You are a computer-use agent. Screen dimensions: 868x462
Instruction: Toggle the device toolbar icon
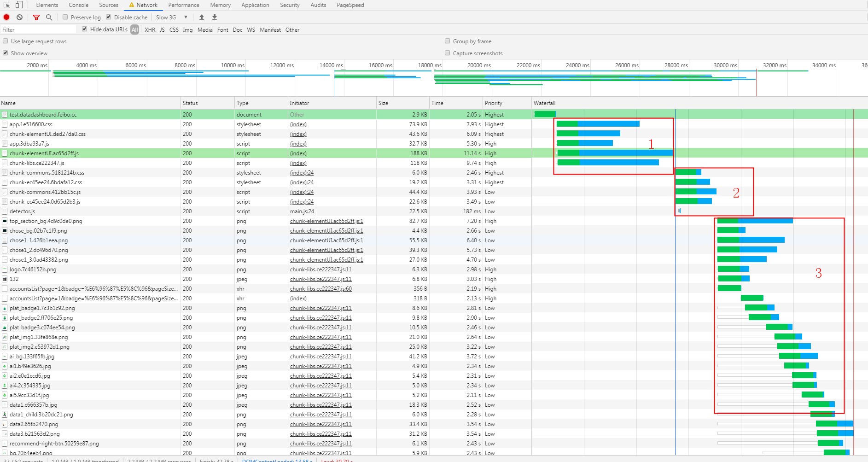(19, 5)
